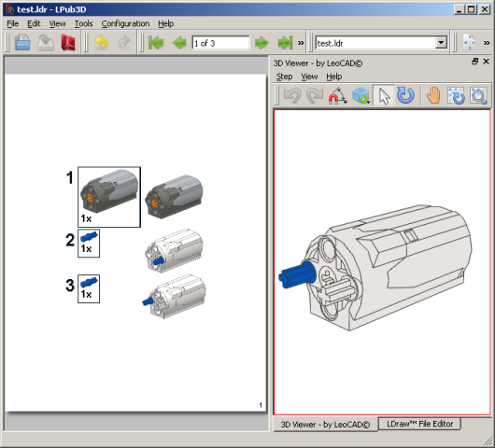
Task: Switch to the 3D Viewer tab
Action: (325, 425)
